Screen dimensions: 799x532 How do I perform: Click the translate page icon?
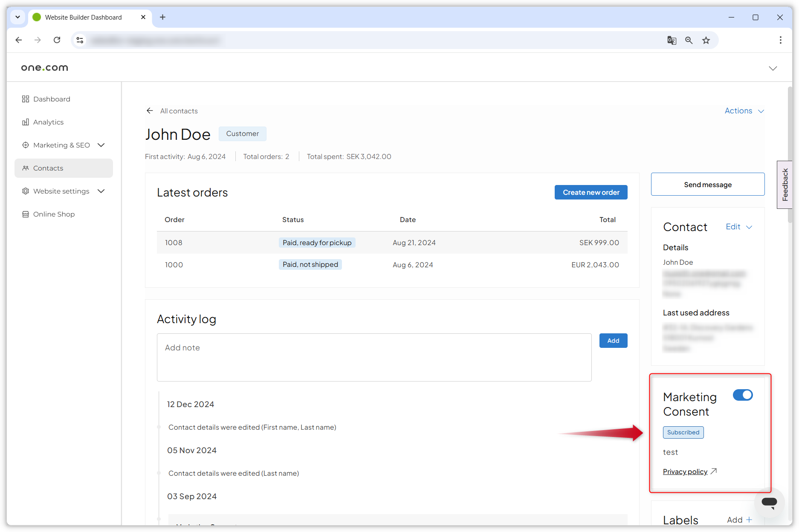coord(672,40)
